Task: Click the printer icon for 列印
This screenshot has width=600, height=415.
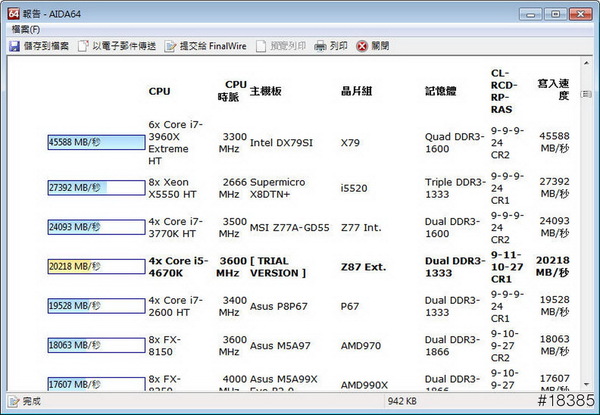Action: click(320, 46)
